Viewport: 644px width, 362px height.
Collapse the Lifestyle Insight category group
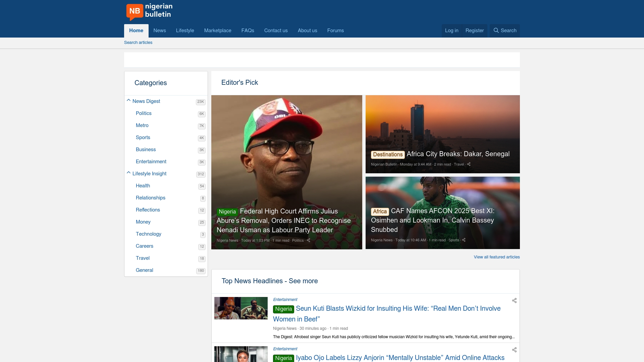click(128, 173)
